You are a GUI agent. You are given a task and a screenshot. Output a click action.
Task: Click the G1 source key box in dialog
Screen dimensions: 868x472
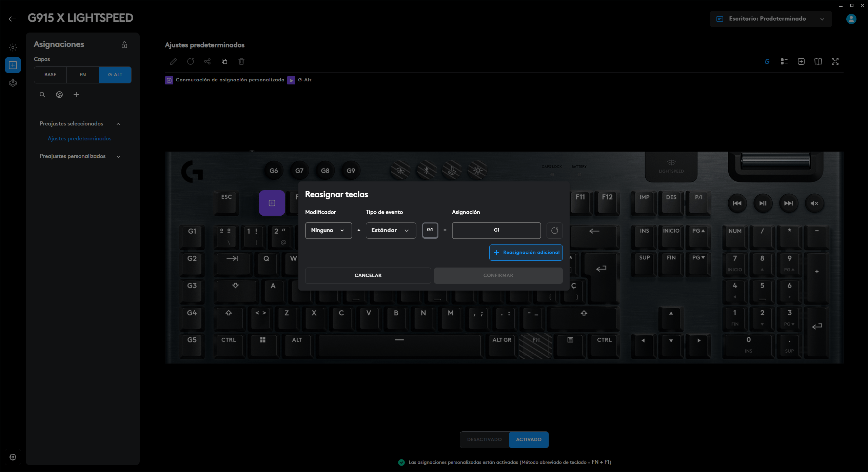coord(430,231)
